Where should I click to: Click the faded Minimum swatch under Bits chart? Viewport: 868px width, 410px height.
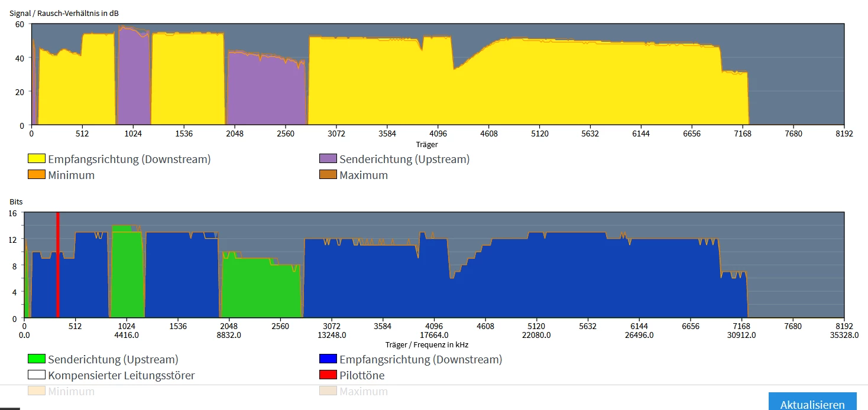click(37, 391)
